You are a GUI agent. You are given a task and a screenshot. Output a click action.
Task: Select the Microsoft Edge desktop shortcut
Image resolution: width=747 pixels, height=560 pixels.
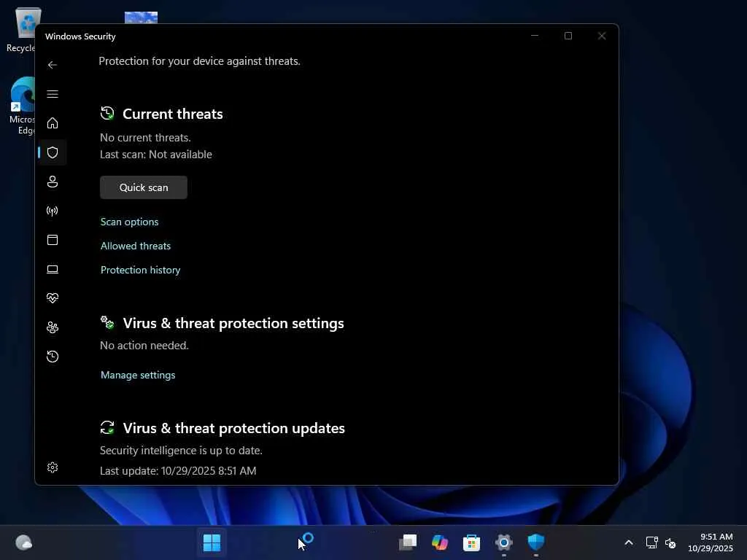tap(21, 106)
